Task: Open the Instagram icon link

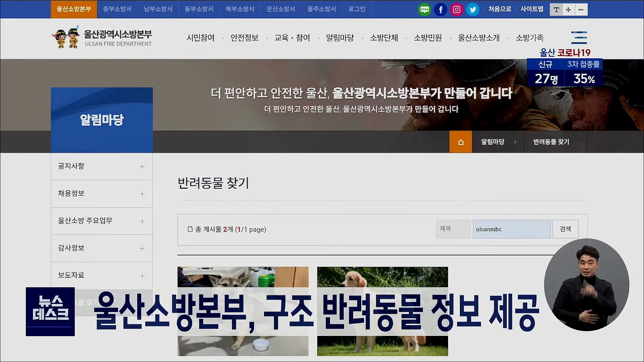Action: (x=457, y=9)
